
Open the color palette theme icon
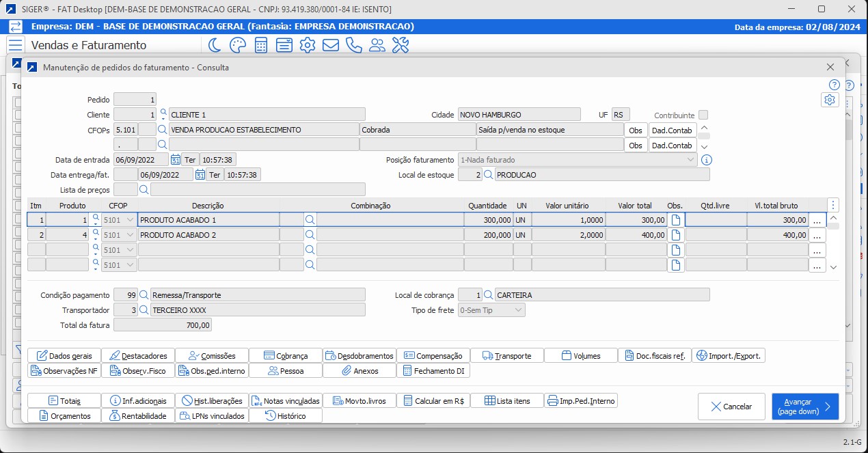[x=237, y=45]
